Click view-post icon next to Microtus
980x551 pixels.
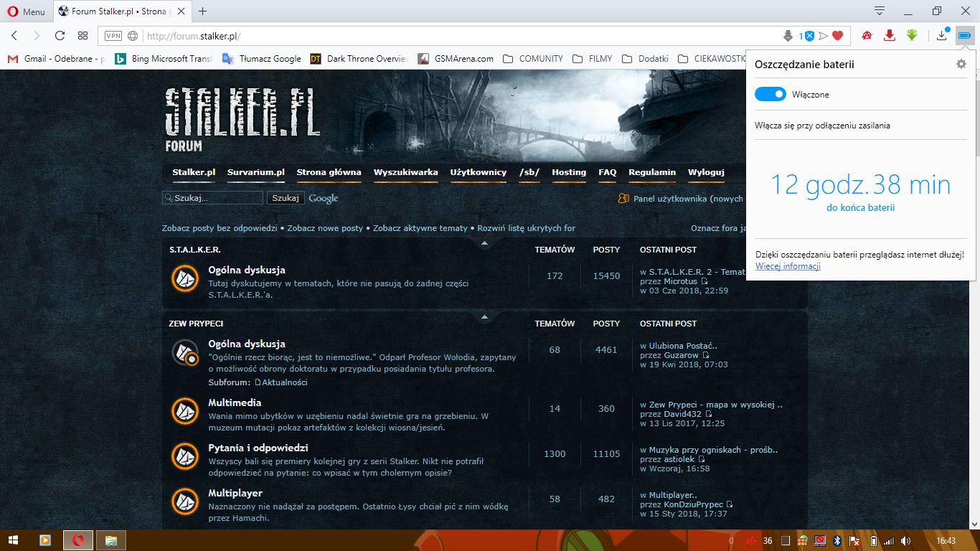point(704,282)
